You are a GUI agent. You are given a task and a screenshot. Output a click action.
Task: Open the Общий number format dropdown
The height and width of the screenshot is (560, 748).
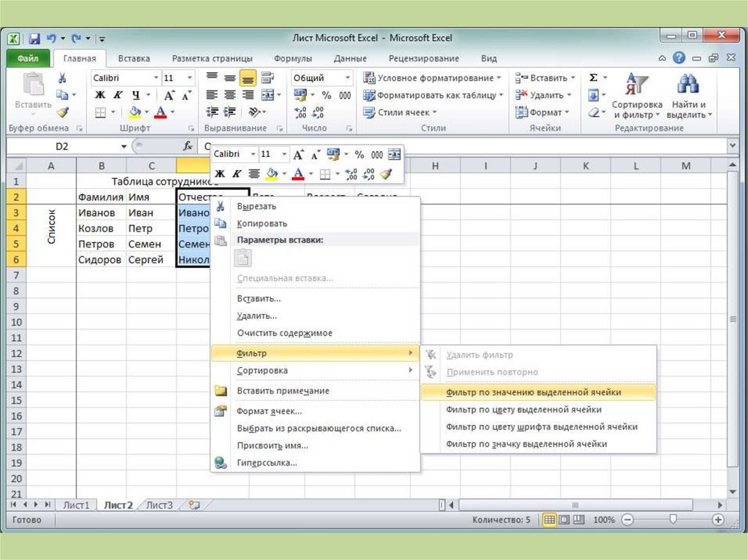[x=347, y=78]
